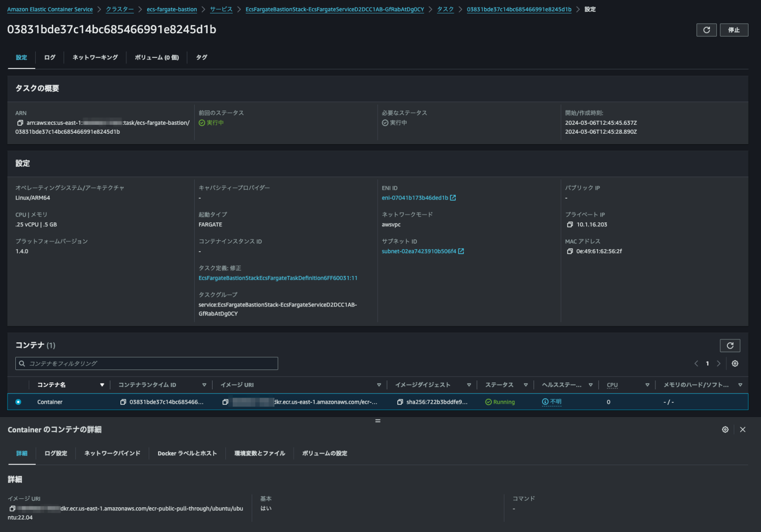This screenshot has height=532, width=761.
Task: Stop the task with the 停止 button
Action: click(734, 30)
